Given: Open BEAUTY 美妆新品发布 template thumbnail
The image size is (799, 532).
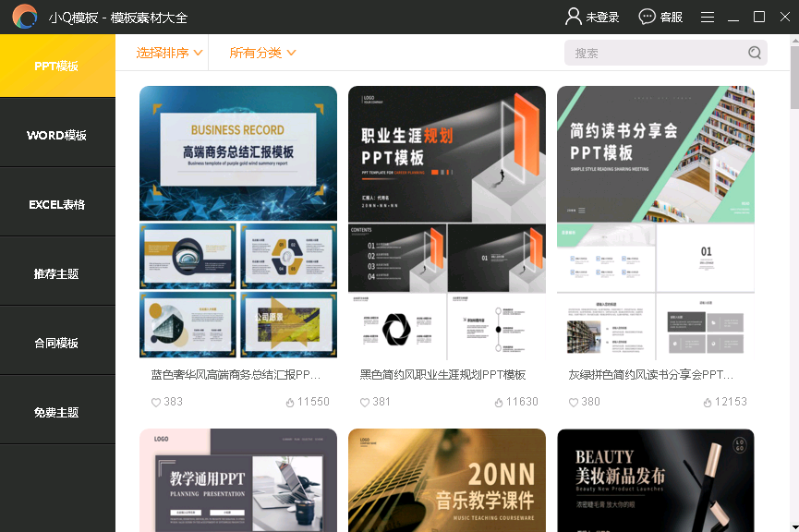Looking at the screenshot, I should tap(655, 480).
